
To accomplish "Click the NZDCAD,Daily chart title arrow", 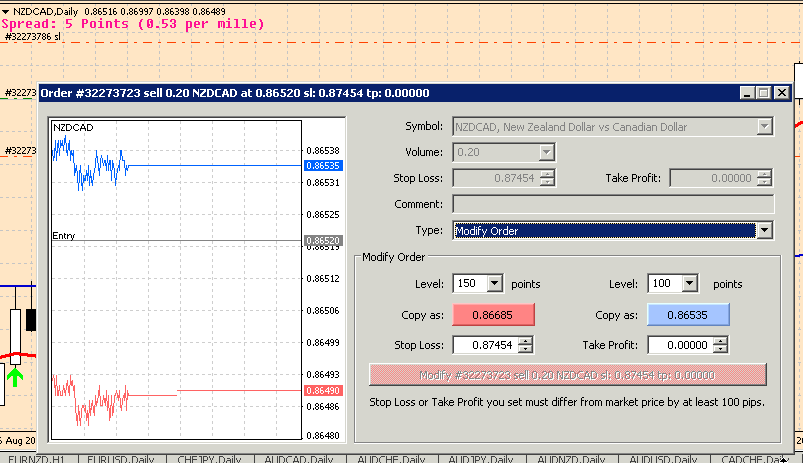I will point(5,11).
